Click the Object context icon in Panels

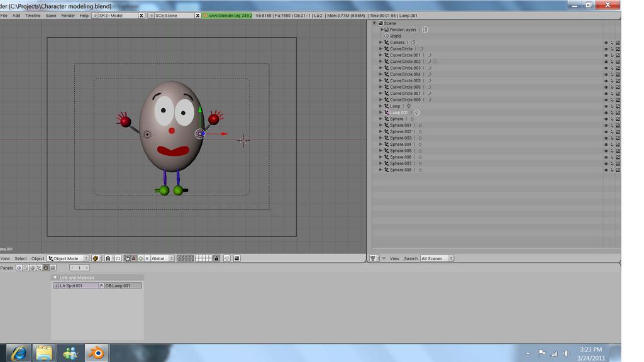[x=39, y=268]
